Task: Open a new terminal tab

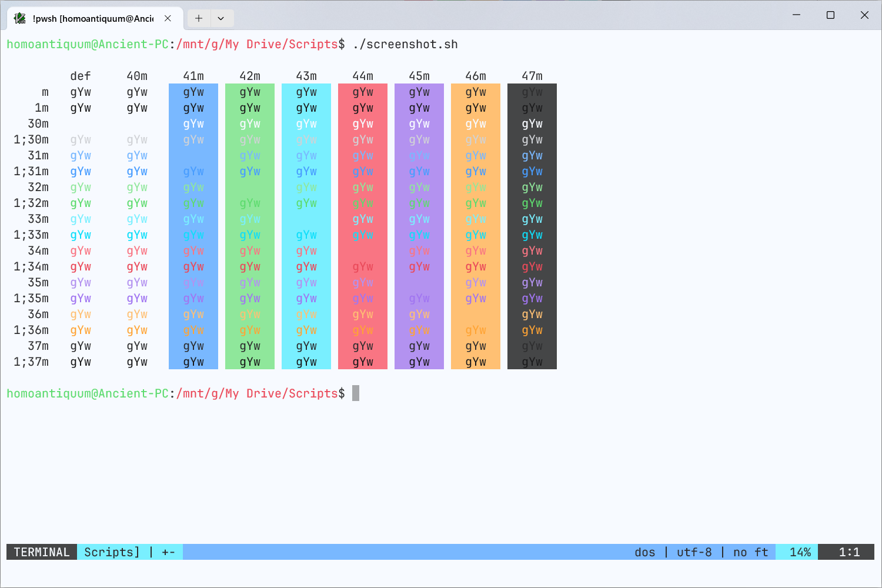Action: tap(199, 18)
